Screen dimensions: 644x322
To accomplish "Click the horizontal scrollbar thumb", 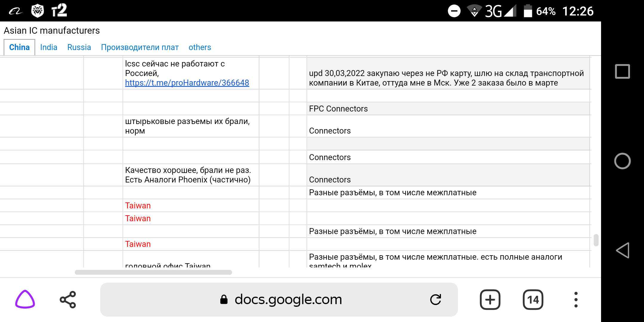I will (153, 272).
